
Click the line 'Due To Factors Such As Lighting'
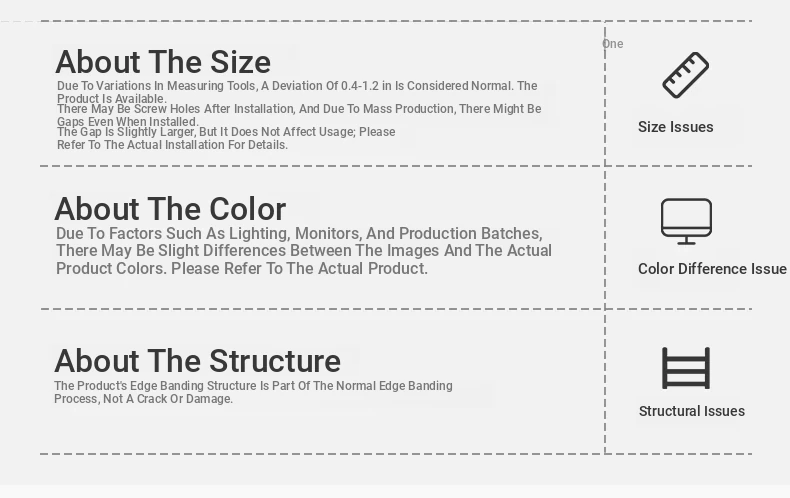[299, 233]
